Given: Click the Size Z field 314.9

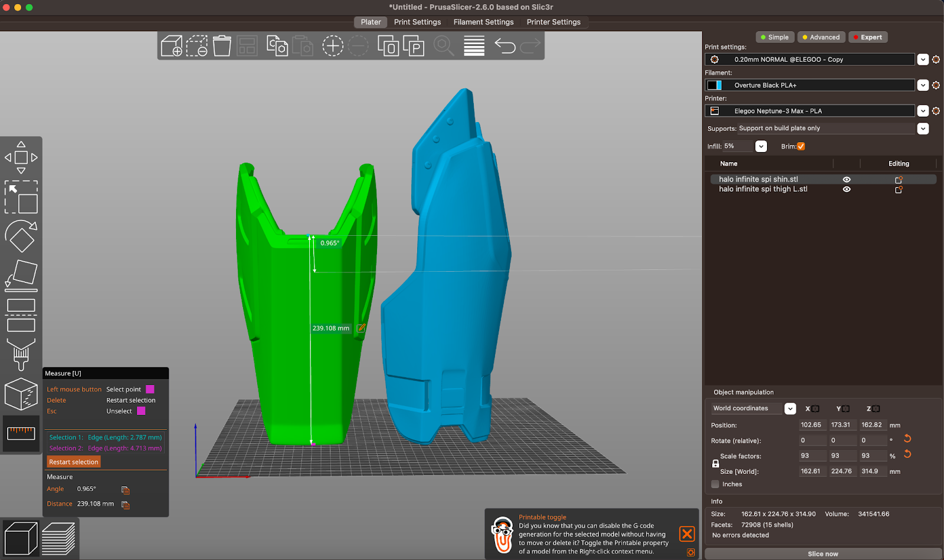Looking at the screenshot, I should (x=873, y=471).
